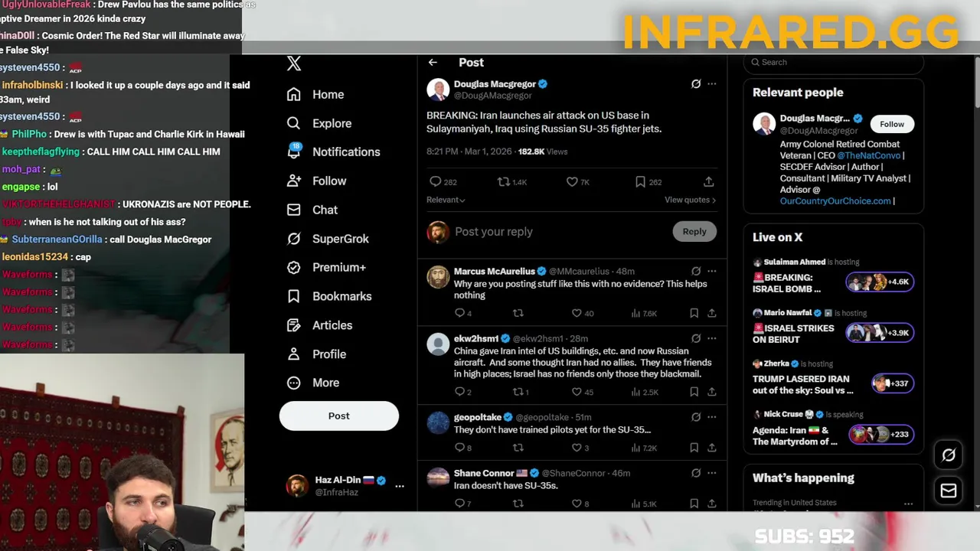Open Chat in sidebar
The image size is (980, 551).
[312, 210]
